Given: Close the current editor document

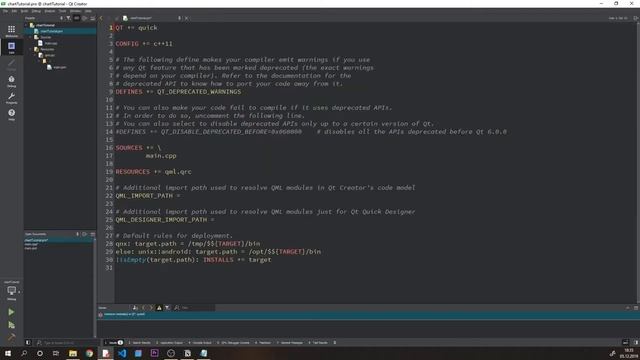Looking at the screenshot, I should point(187,18).
